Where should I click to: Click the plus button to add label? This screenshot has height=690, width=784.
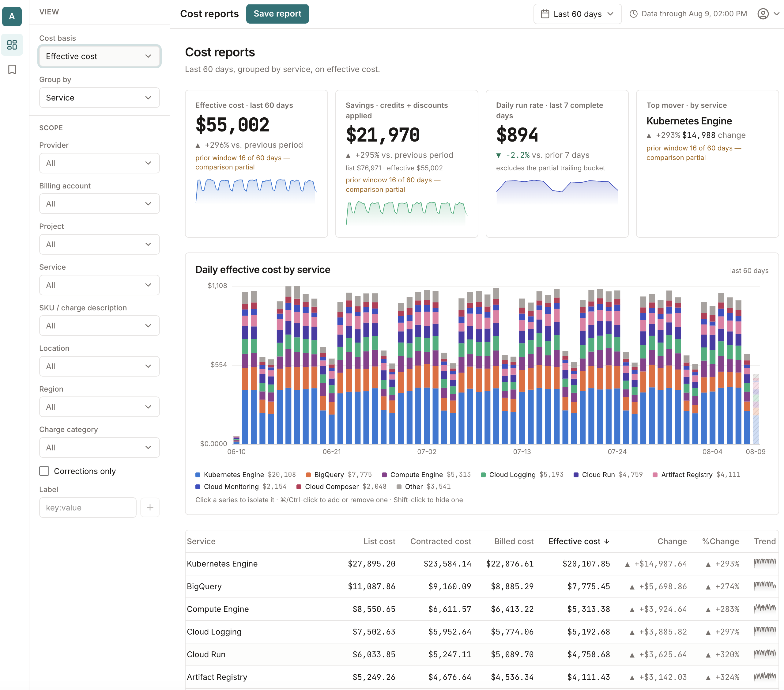(150, 507)
